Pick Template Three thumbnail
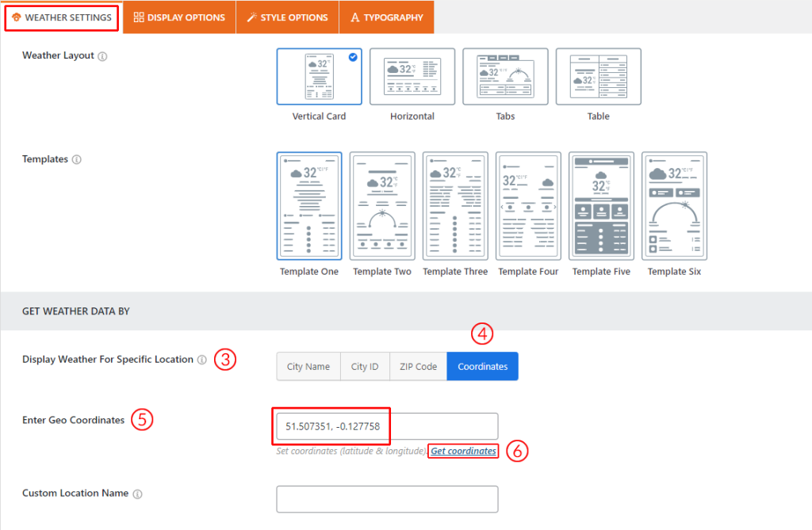812x530 pixels. tap(455, 206)
